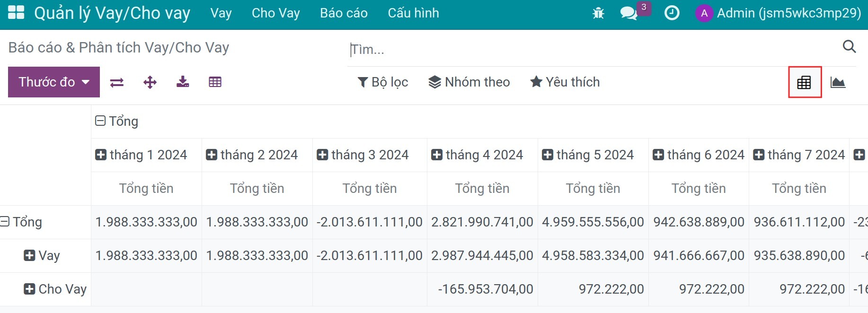Viewport: 868px width, 313px height.
Task: Expand the tháng 1 2024 column
Action: coord(141,155)
